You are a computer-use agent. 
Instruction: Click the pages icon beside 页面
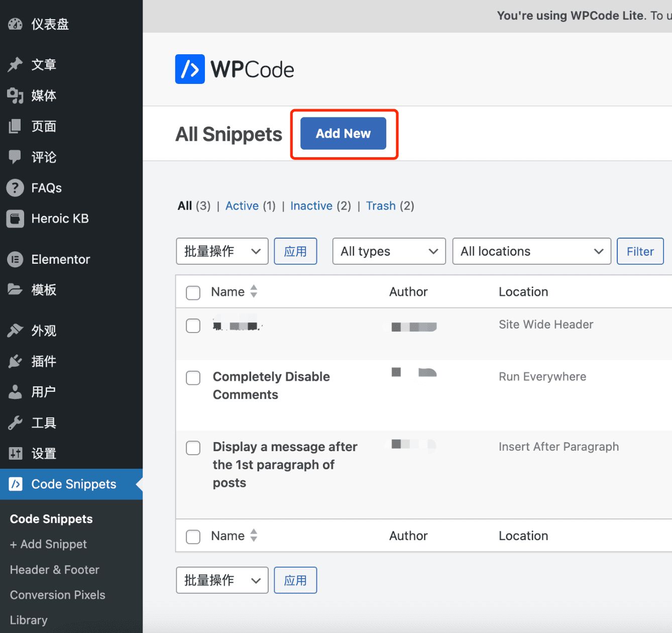click(15, 126)
